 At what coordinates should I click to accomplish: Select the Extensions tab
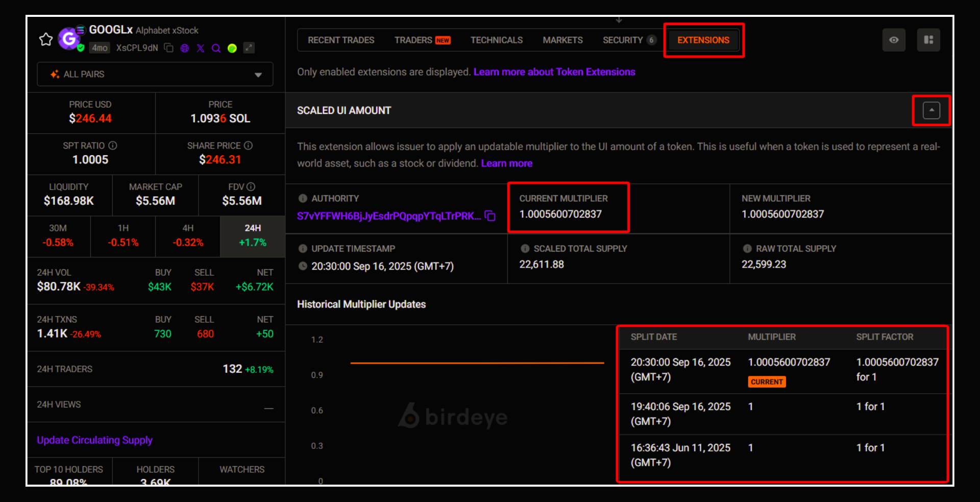coord(703,40)
